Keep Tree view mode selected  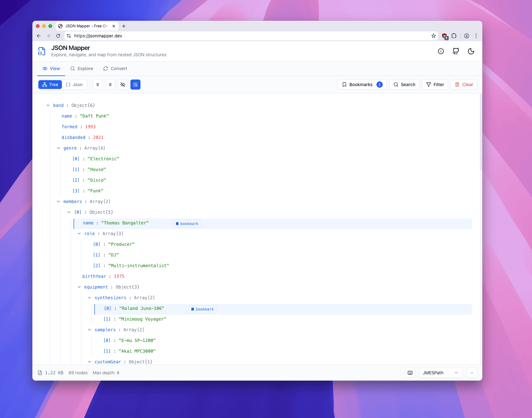tap(50, 85)
